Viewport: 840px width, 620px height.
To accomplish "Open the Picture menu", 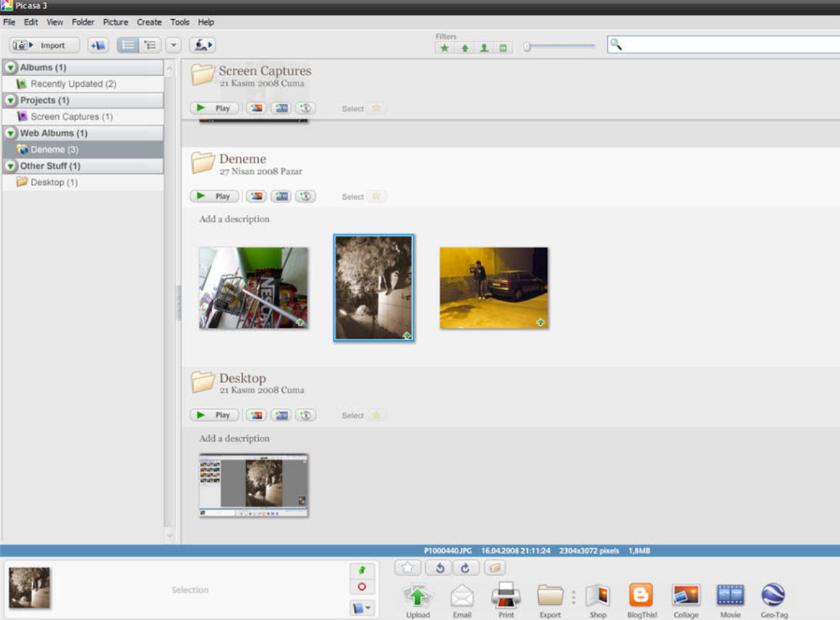I will pos(115,22).
